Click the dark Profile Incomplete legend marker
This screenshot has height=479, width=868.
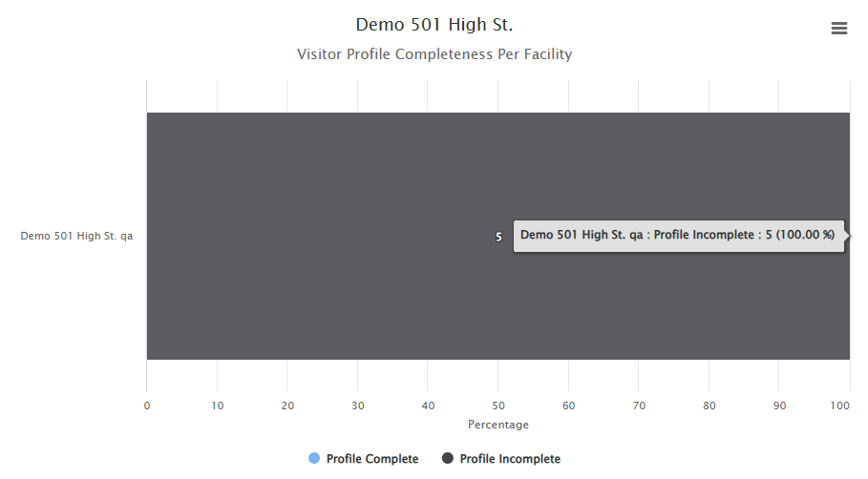pos(447,458)
